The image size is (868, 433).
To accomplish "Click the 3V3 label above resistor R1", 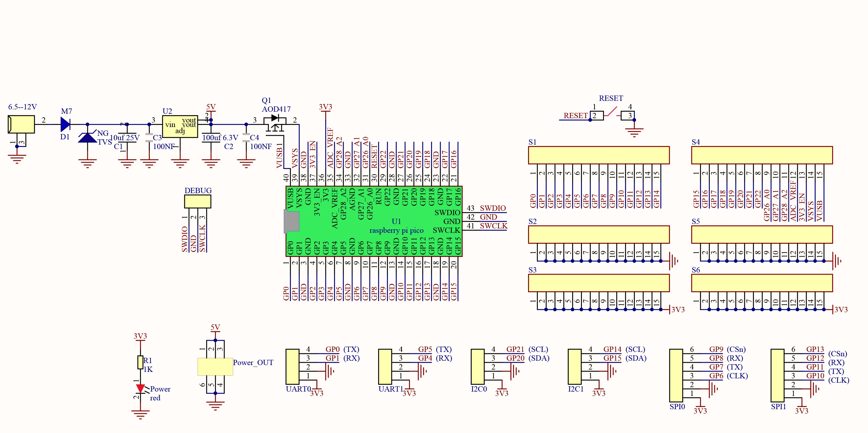I will [140, 336].
